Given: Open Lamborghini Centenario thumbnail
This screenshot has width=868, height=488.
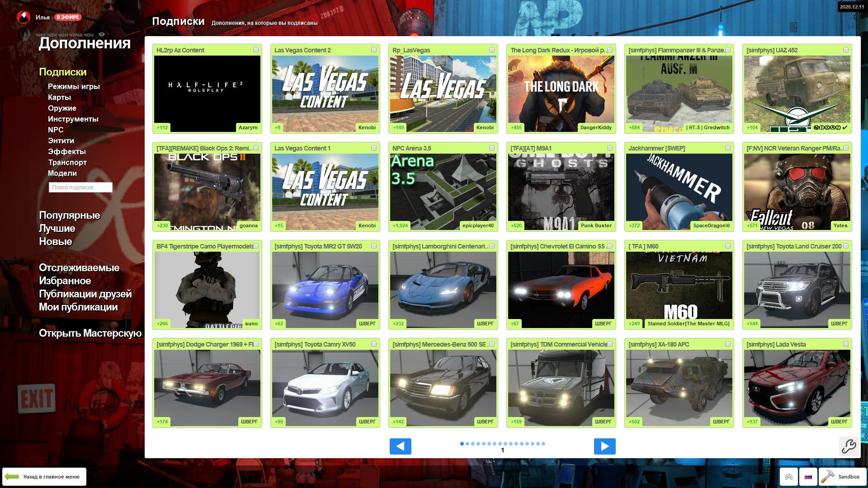Looking at the screenshot, I should click(x=443, y=290).
